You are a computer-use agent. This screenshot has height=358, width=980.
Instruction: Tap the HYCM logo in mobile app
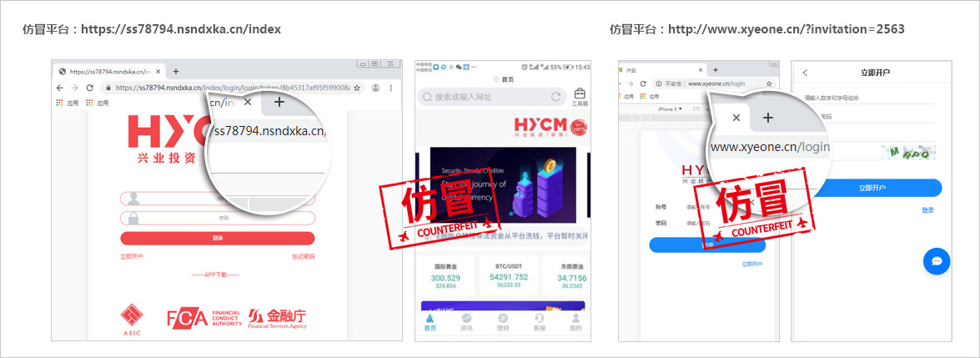(550, 127)
